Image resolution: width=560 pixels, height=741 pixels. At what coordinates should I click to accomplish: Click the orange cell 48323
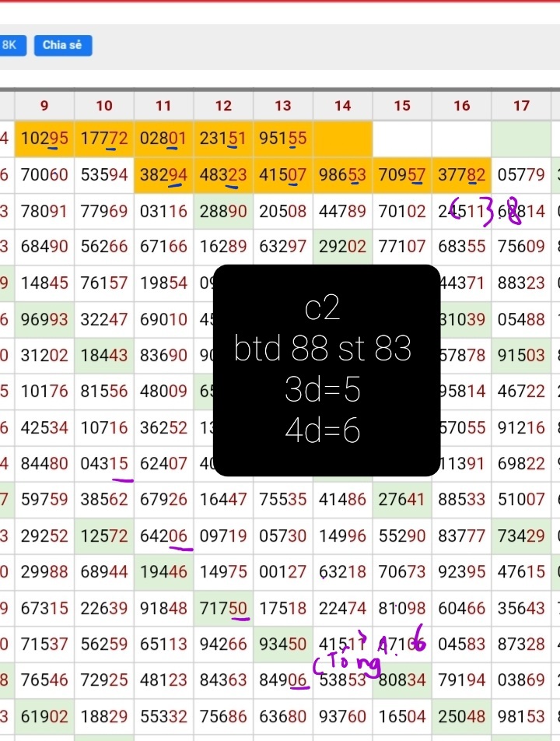coord(223,175)
